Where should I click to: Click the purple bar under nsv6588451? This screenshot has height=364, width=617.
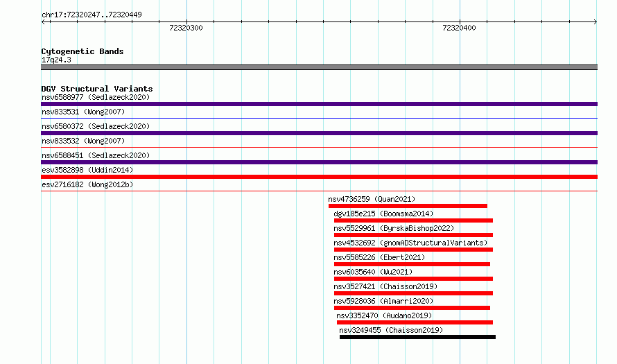coord(319,162)
